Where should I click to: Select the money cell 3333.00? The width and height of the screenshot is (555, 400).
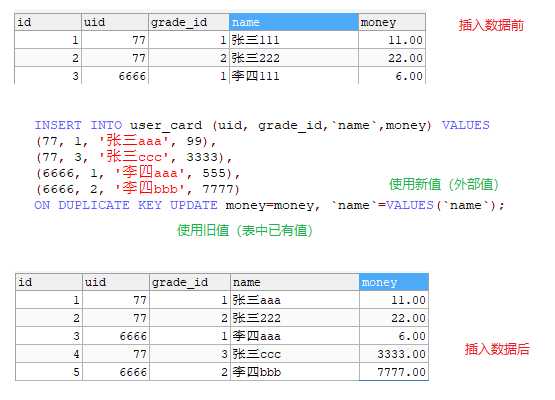(x=394, y=354)
